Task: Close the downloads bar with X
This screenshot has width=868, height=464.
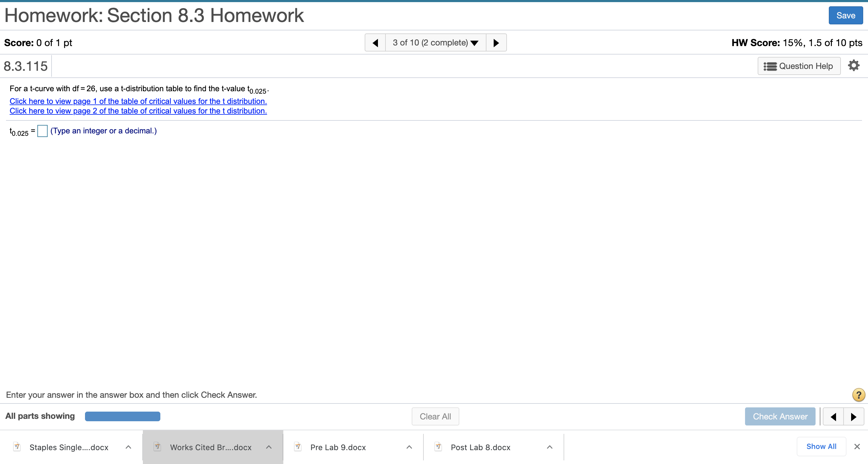Action: 857,447
